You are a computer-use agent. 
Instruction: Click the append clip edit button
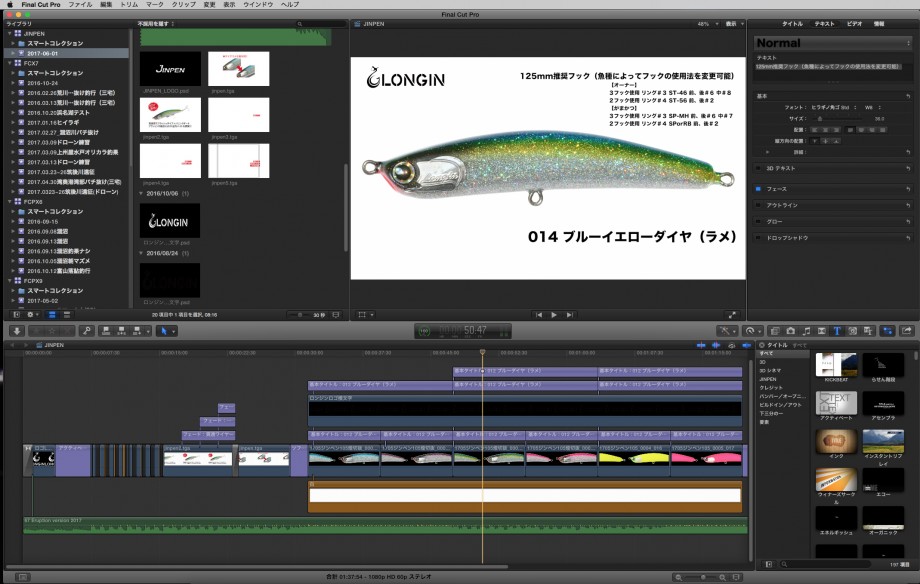pyautogui.click(x=137, y=331)
